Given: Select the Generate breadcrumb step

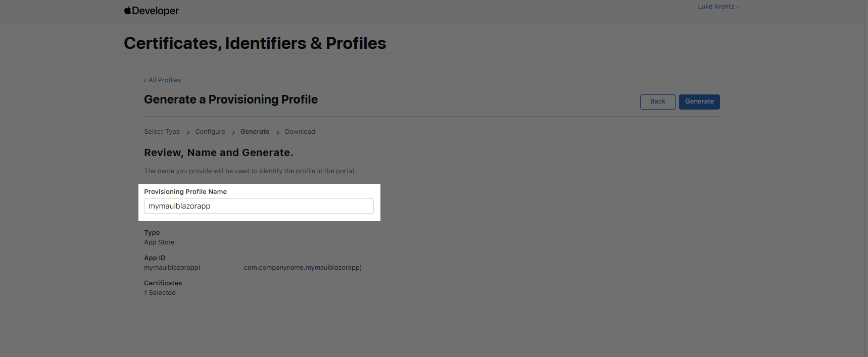Looking at the screenshot, I should pos(255,132).
